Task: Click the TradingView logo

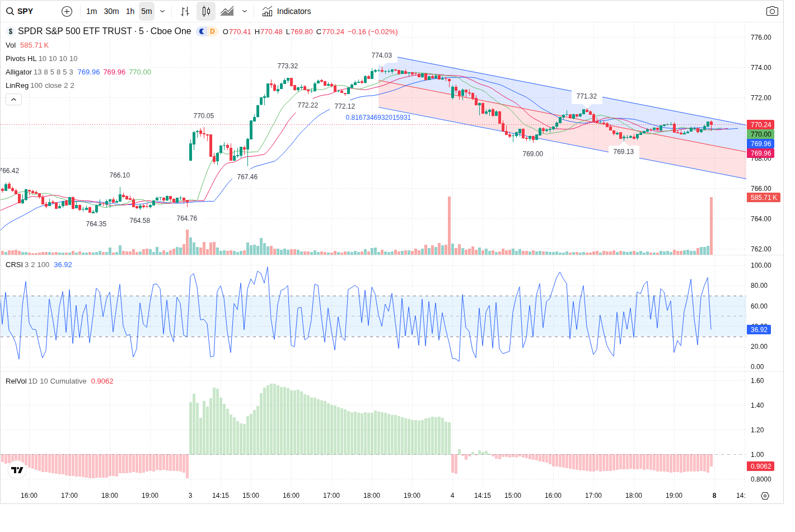Action: (17, 470)
